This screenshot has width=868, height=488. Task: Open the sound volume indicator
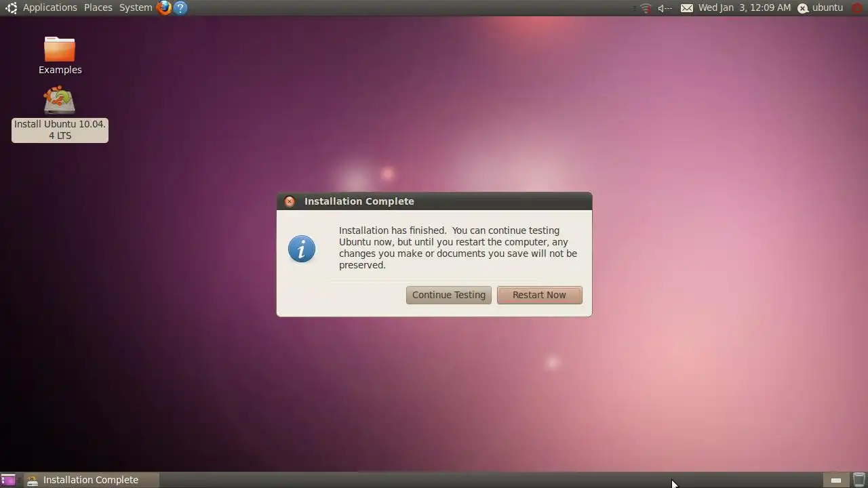(665, 8)
